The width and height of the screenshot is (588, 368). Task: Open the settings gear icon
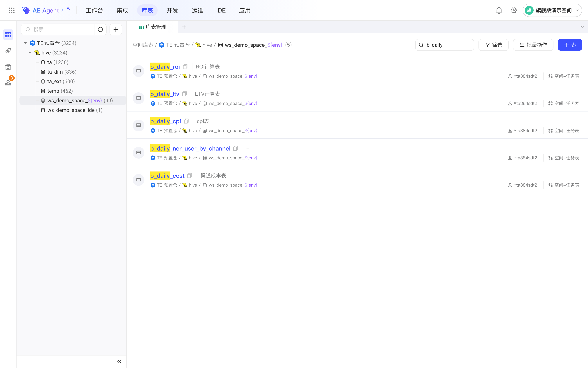pos(514,10)
